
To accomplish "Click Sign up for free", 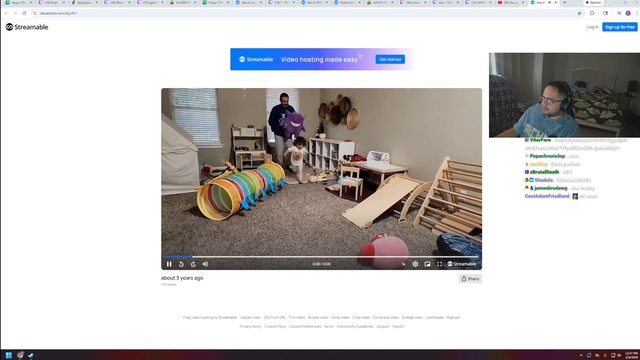I will [x=620, y=27].
